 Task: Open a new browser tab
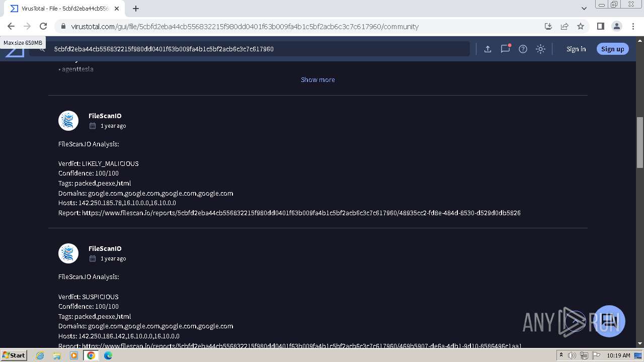click(x=136, y=9)
